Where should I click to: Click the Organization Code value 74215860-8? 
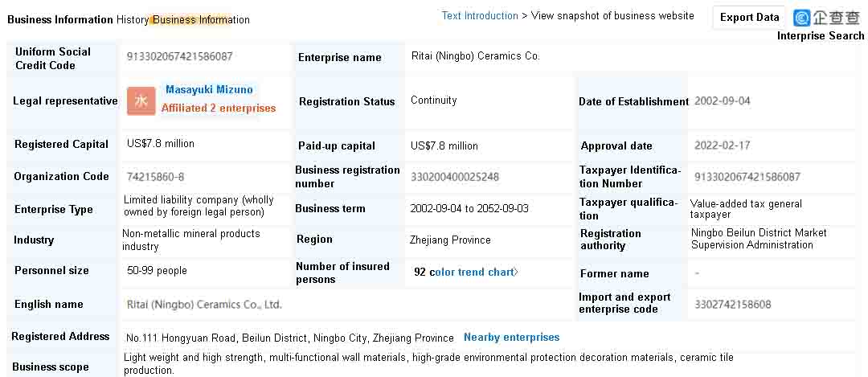pyautogui.click(x=156, y=177)
